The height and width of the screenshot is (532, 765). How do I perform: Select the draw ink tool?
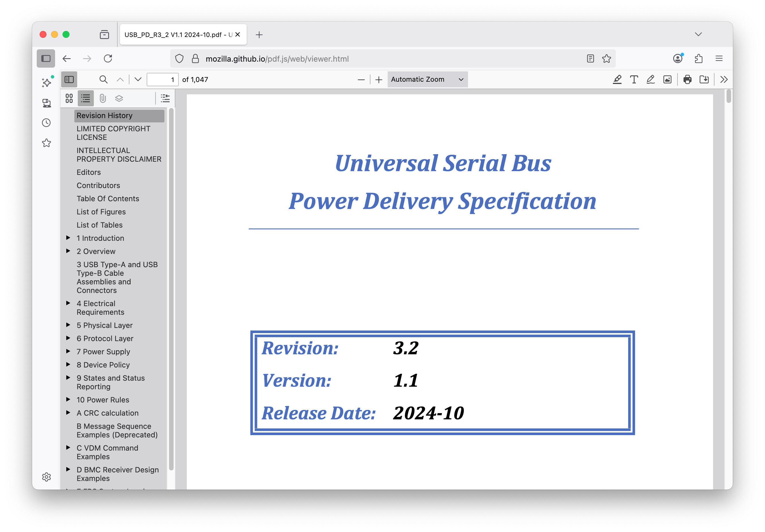click(x=651, y=79)
